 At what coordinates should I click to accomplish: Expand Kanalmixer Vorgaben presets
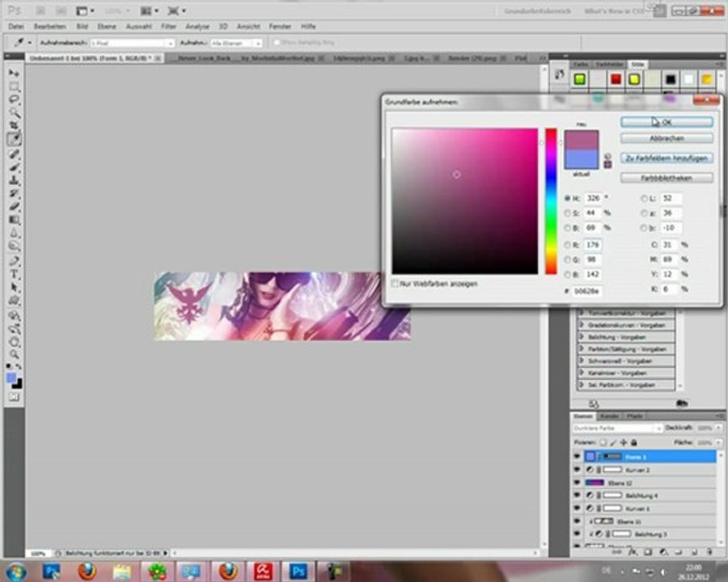[582, 373]
